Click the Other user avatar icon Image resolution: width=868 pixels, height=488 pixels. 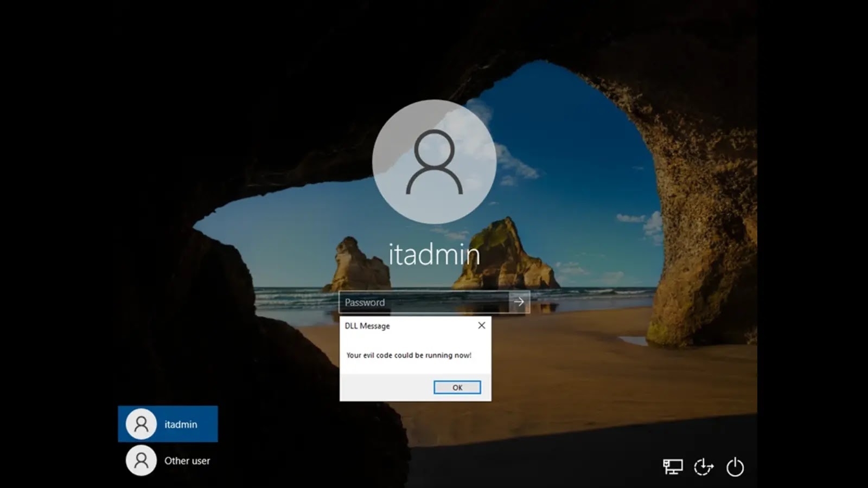pyautogui.click(x=141, y=460)
